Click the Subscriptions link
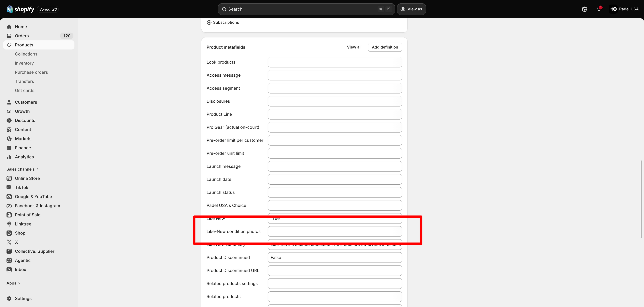The height and width of the screenshot is (307, 644). 226,22
